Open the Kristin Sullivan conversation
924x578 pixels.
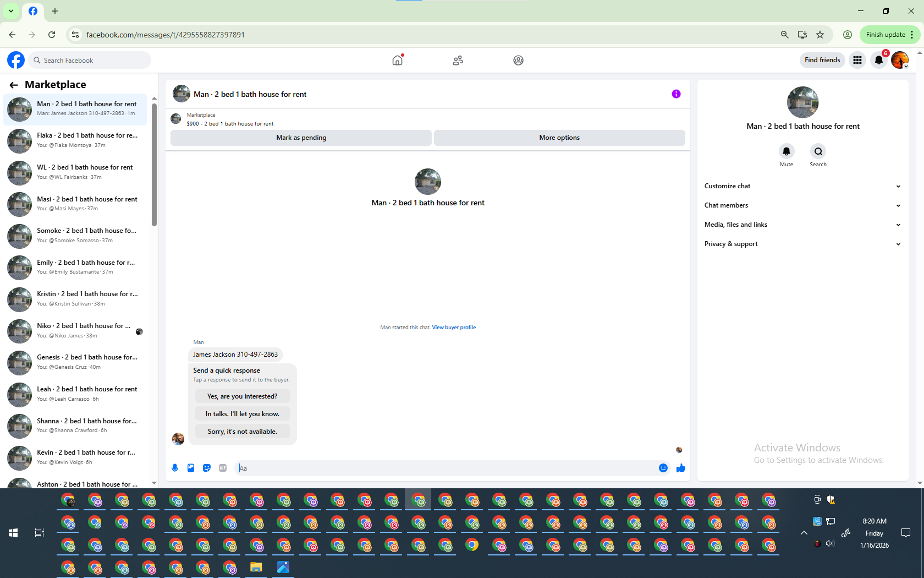click(75, 299)
